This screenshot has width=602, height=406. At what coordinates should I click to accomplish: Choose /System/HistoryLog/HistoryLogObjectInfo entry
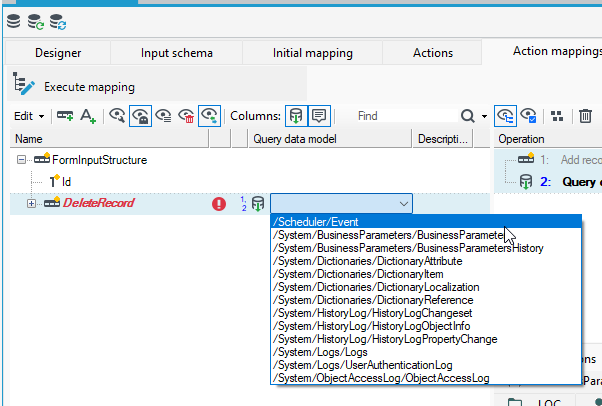[x=426, y=326]
